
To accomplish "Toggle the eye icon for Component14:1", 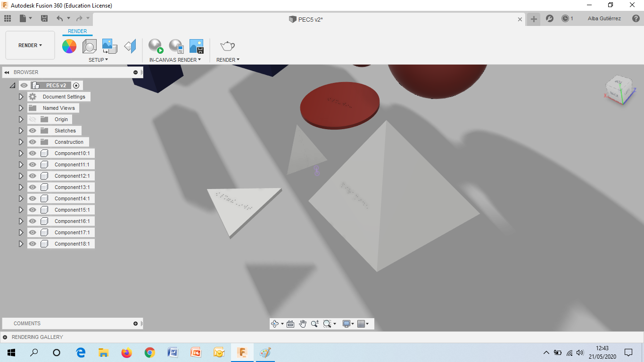I will point(33,198).
